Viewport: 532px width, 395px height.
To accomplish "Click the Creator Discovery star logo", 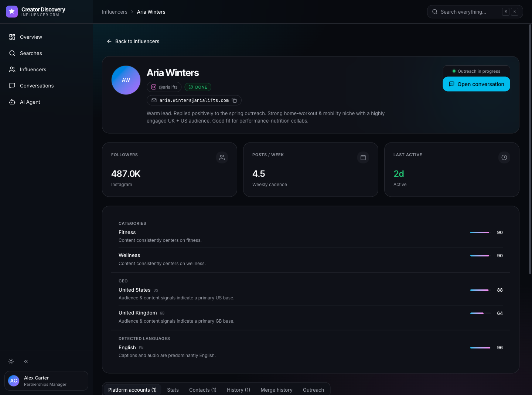I will pyautogui.click(x=12, y=12).
